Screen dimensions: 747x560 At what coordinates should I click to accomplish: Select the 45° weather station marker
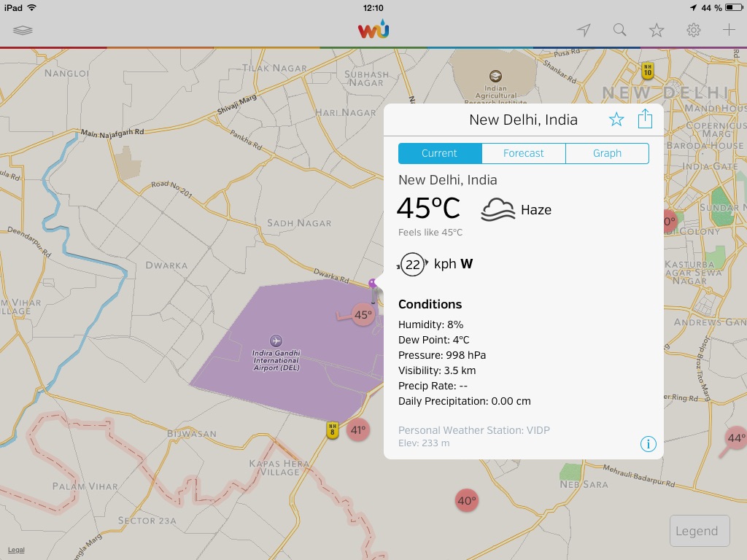click(363, 315)
